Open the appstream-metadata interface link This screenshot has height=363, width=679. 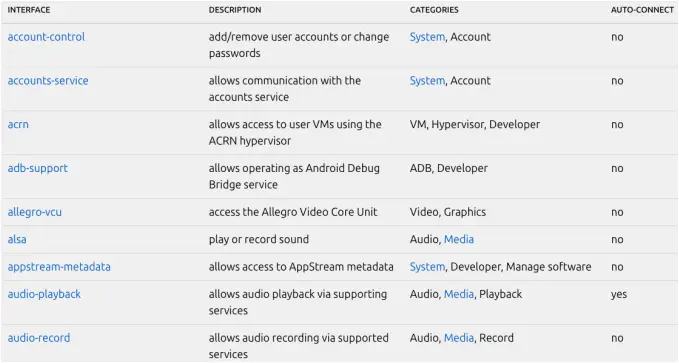coord(59,266)
